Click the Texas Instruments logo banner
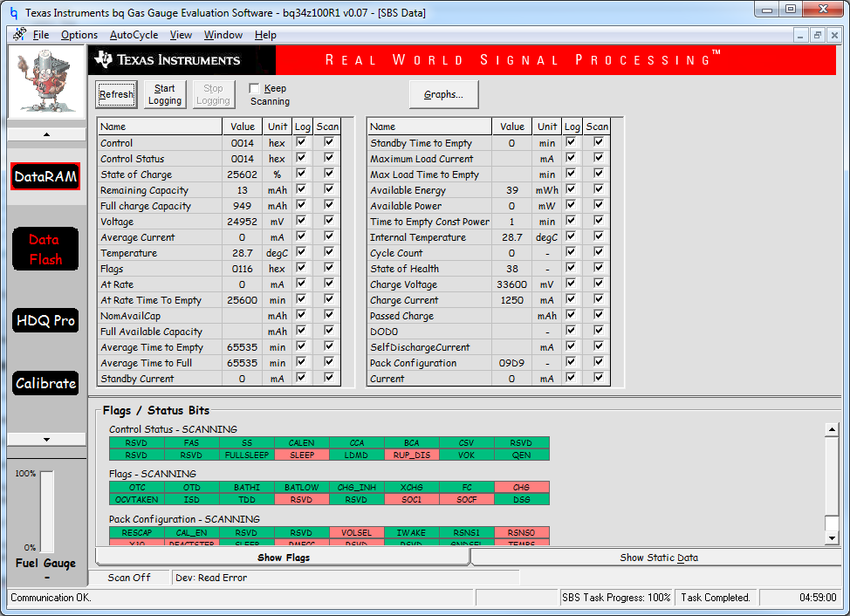Screen dimensions: 850x616 pos(182,59)
